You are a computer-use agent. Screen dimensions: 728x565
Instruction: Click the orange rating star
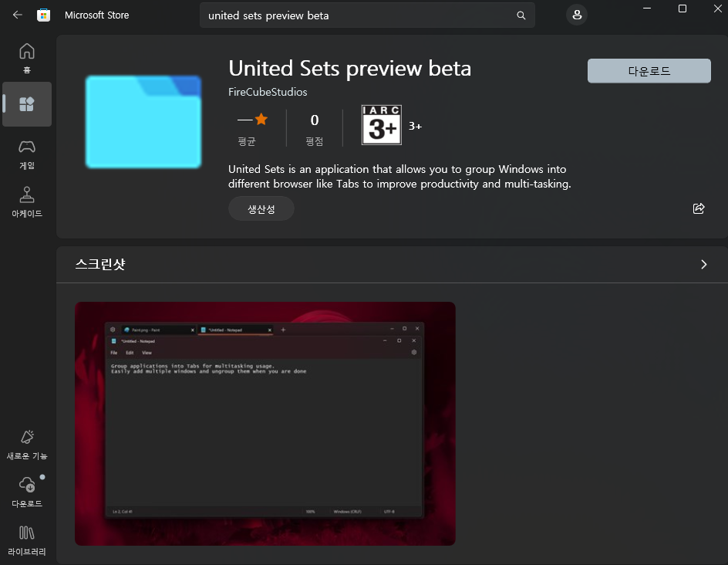(261, 120)
